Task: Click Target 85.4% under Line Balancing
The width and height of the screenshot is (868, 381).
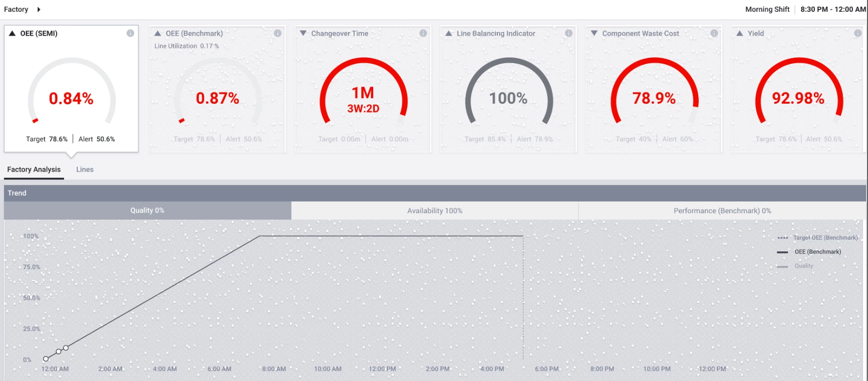Action: click(x=485, y=139)
